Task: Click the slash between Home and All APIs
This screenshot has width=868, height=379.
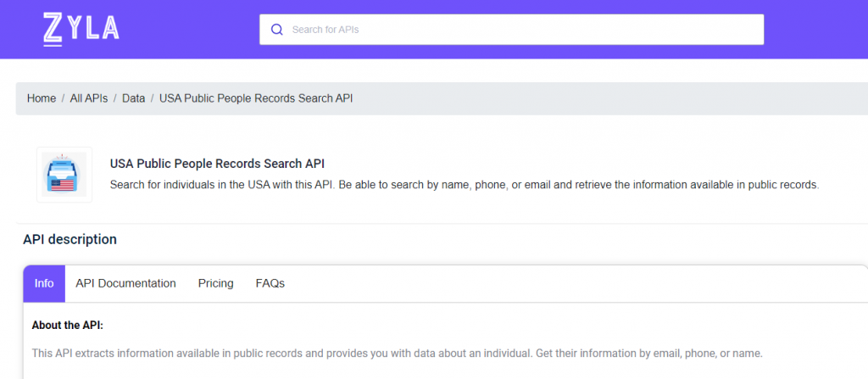Action: (63, 98)
